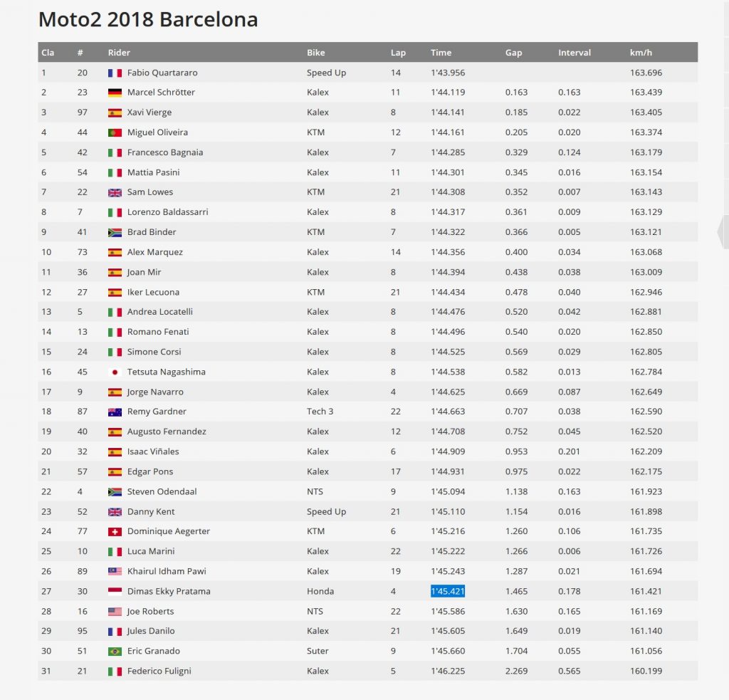Click the km/h column header
This screenshot has width=729, height=700.
pos(639,53)
